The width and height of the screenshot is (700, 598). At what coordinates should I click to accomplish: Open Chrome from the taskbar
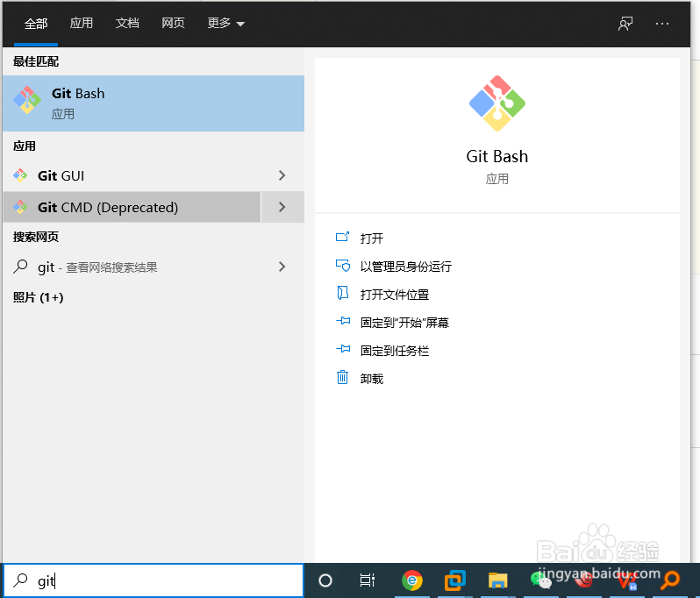pos(412,580)
